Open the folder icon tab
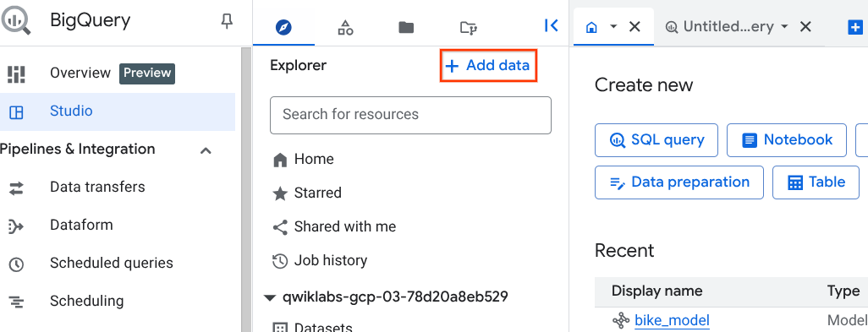The height and width of the screenshot is (332, 868). tap(406, 27)
